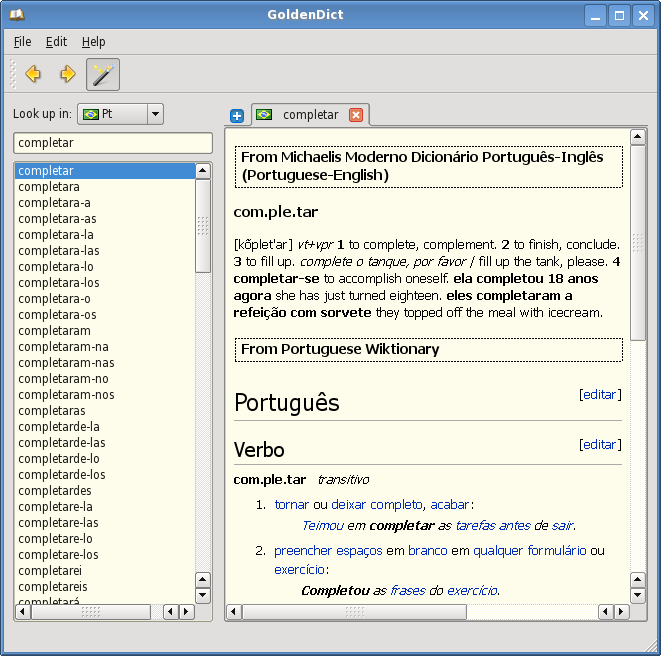Follow the acabar link in definition
This screenshot has width=661, height=656.
click(x=450, y=505)
